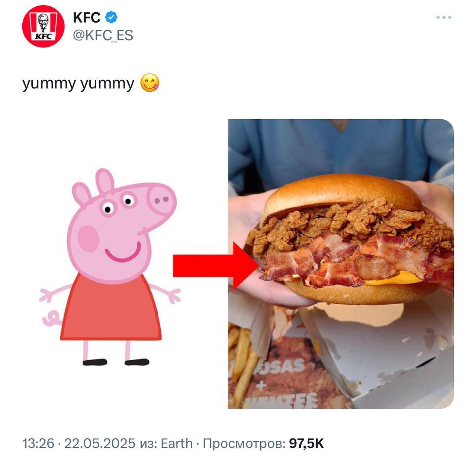Click the Просмотров views label
The height and width of the screenshot is (456, 476).
pos(245,443)
